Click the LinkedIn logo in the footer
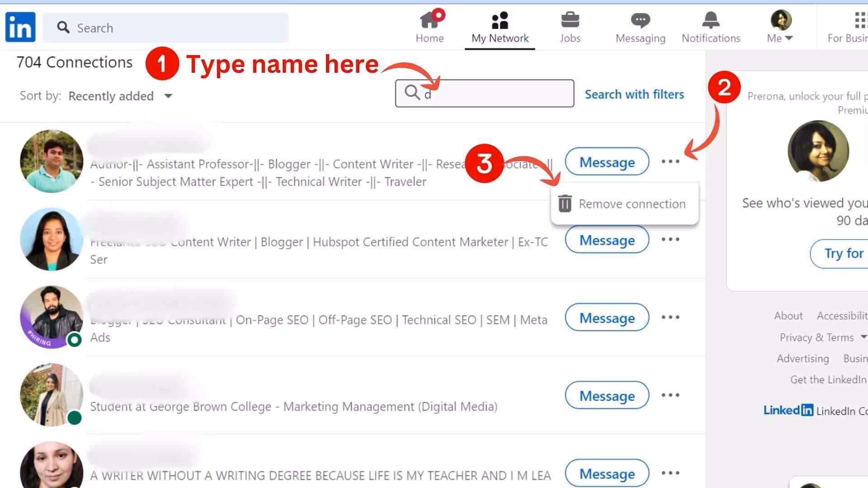The image size is (868, 488). 788,410
